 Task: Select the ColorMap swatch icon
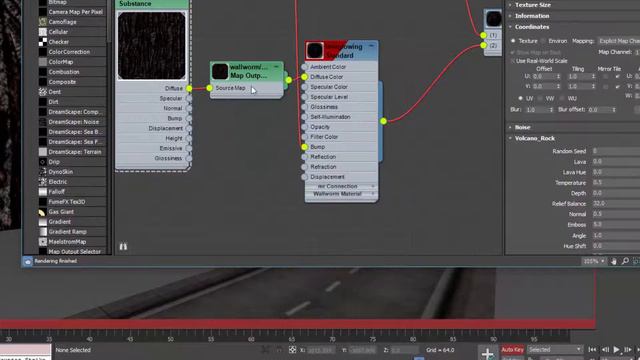coord(43,62)
